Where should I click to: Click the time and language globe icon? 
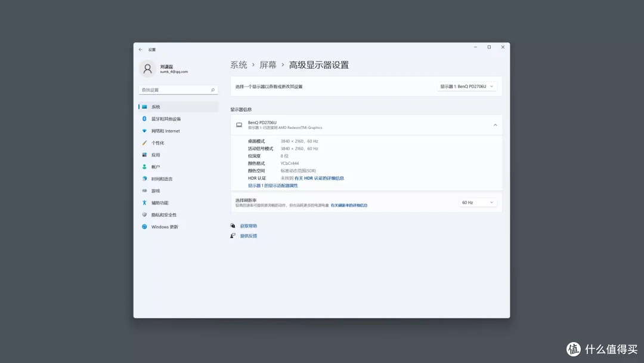coord(144,179)
